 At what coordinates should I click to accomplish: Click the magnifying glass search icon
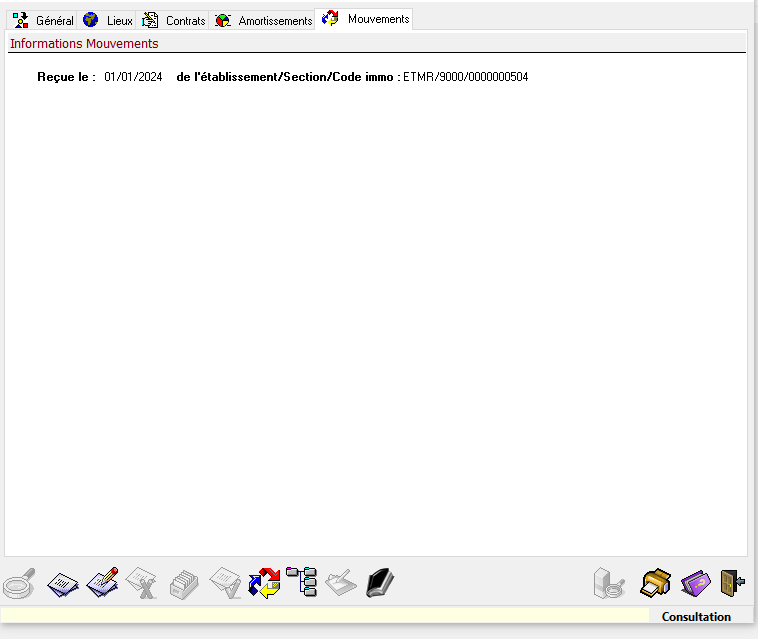point(20,582)
